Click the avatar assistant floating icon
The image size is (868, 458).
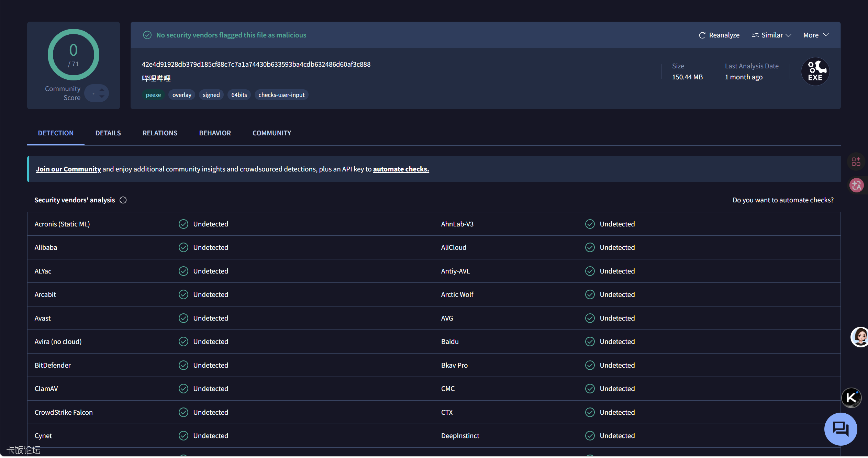point(859,337)
